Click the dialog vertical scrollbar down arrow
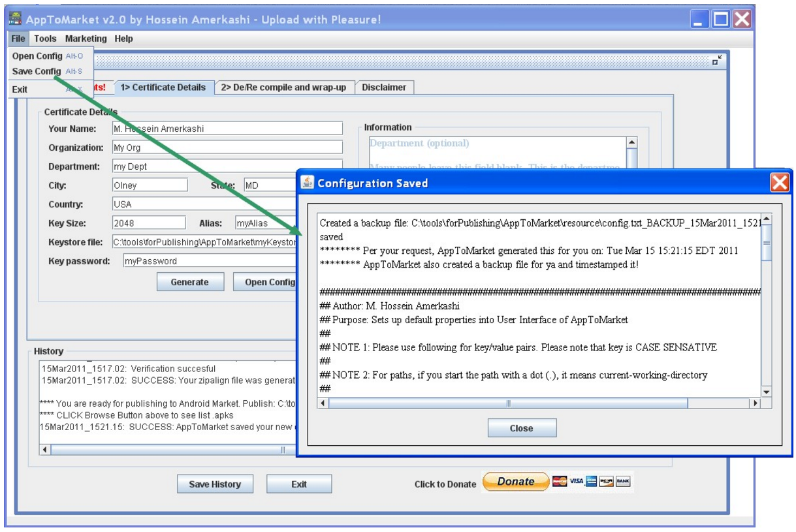 point(767,392)
